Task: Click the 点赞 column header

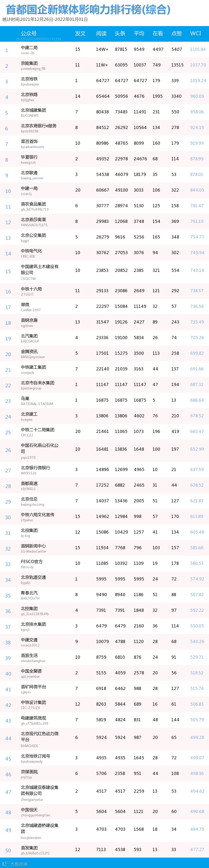Action: pyautogui.click(x=177, y=33)
